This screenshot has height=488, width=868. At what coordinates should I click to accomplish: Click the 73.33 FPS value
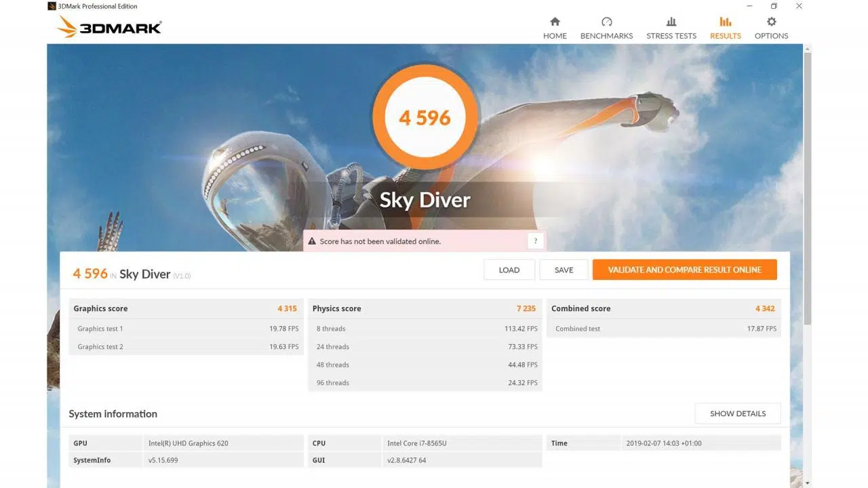click(x=523, y=346)
